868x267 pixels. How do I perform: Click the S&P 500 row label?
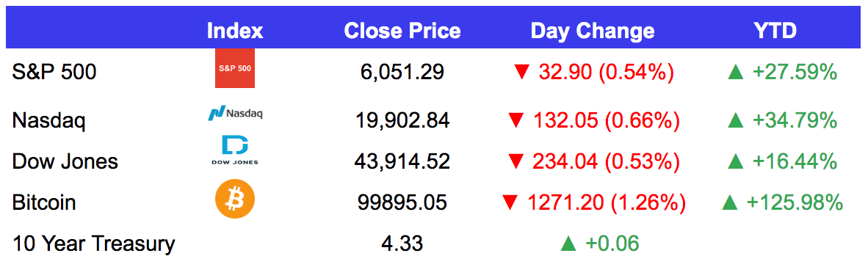click(54, 73)
